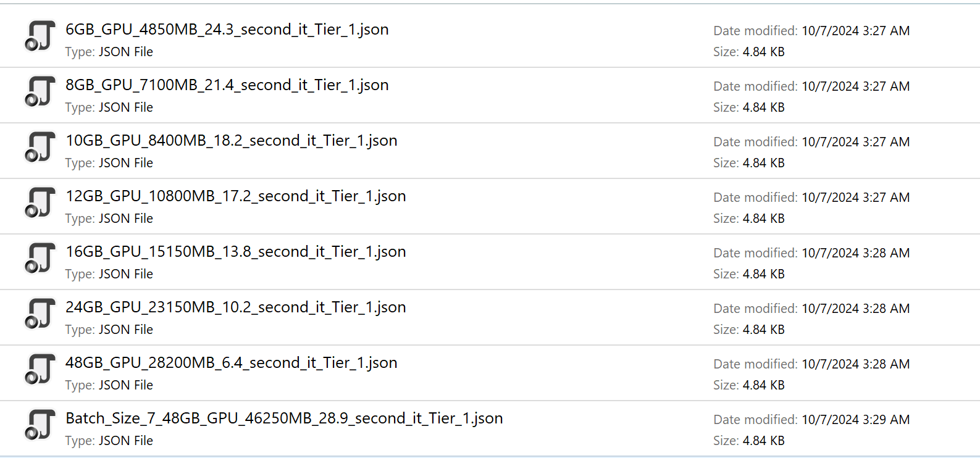Select 16GB_GPU_15150MB_13.8_second_it_Tier_1.json filename

(235, 252)
